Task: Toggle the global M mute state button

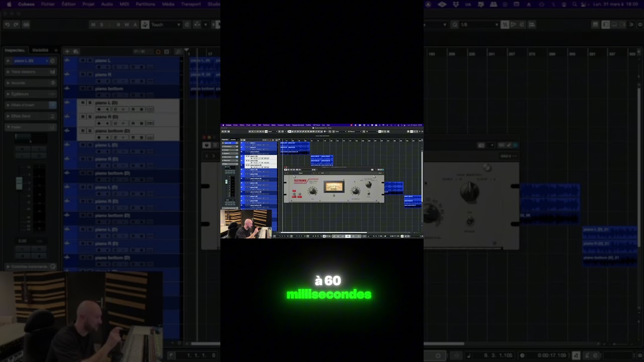Action: point(93,25)
